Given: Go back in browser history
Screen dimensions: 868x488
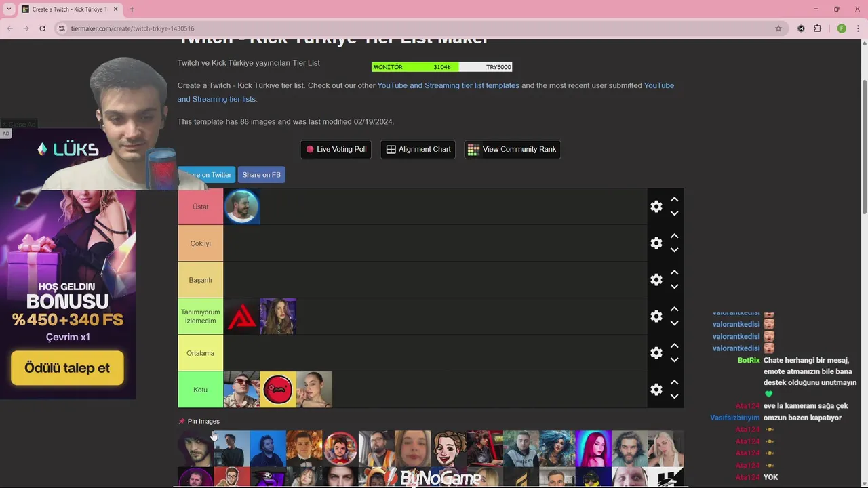Looking at the screenshot, I should [9, 28].
